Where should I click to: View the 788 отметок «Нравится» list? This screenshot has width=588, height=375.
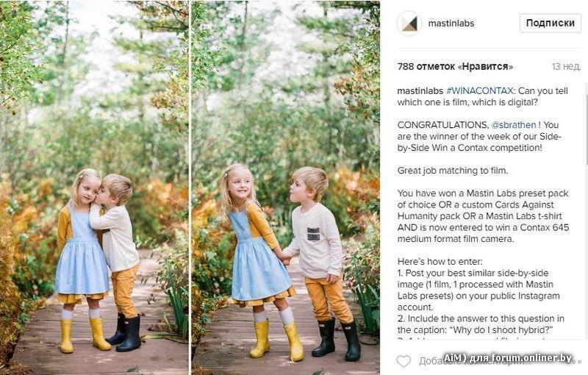(455, 67)
